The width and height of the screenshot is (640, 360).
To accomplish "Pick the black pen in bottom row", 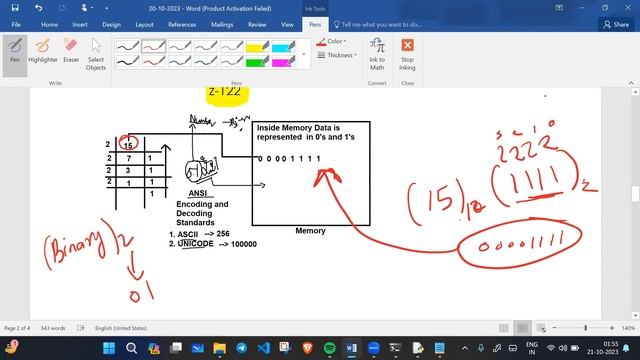I will tap(128, 61).
